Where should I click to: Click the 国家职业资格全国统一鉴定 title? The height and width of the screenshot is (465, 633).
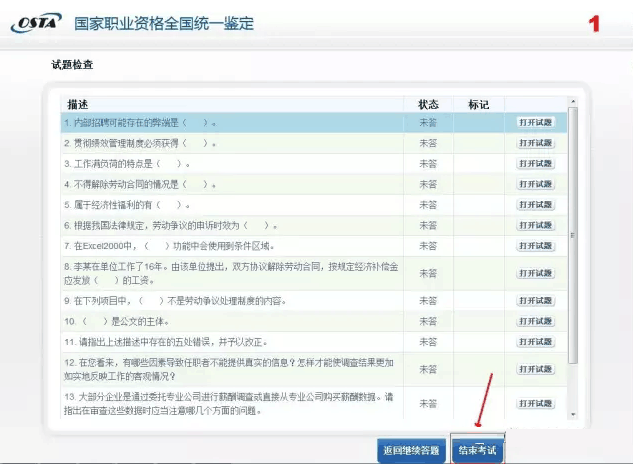click(164, 23)
